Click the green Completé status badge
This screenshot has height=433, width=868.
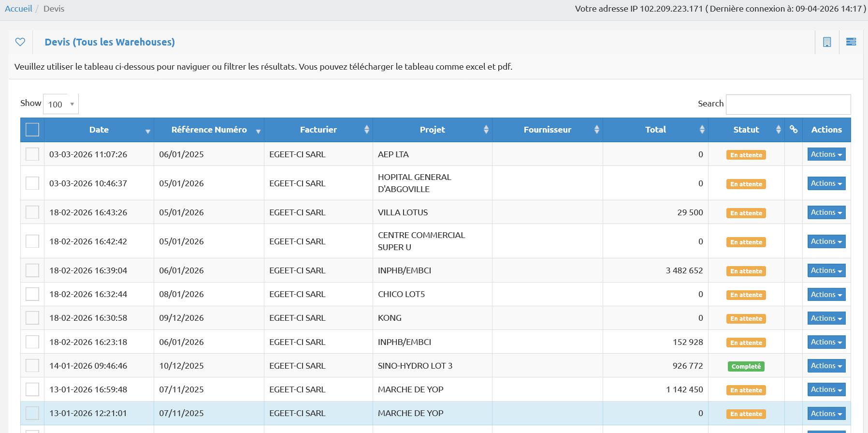click(746, 366)
